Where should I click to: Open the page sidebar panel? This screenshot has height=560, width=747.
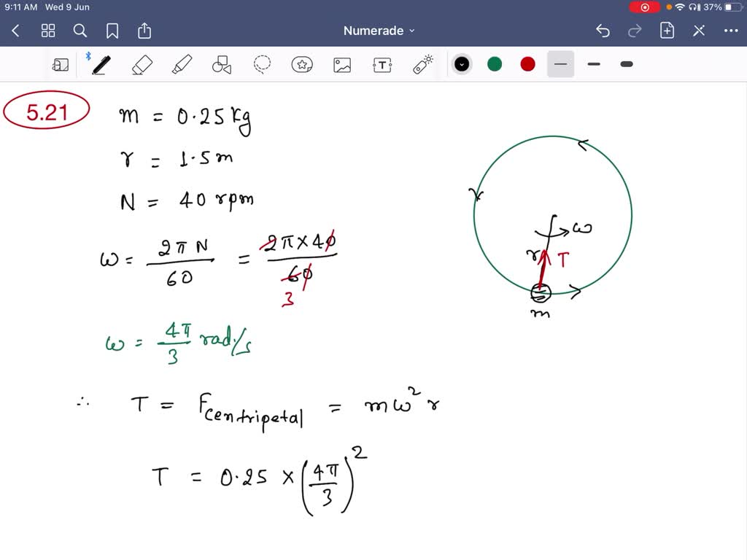tap(61, 64)
